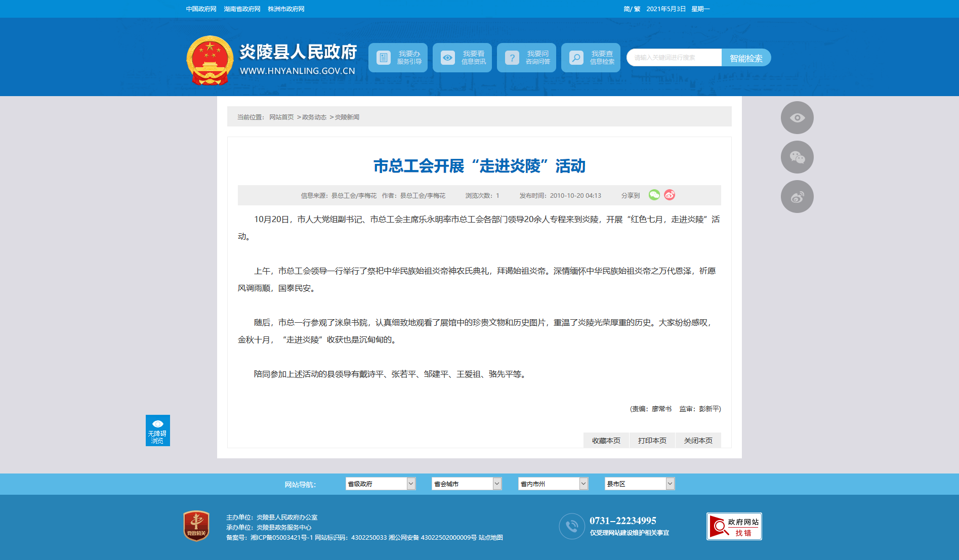Toggle 无障碍浏览 accessibility mode

[x=158, y=430]
